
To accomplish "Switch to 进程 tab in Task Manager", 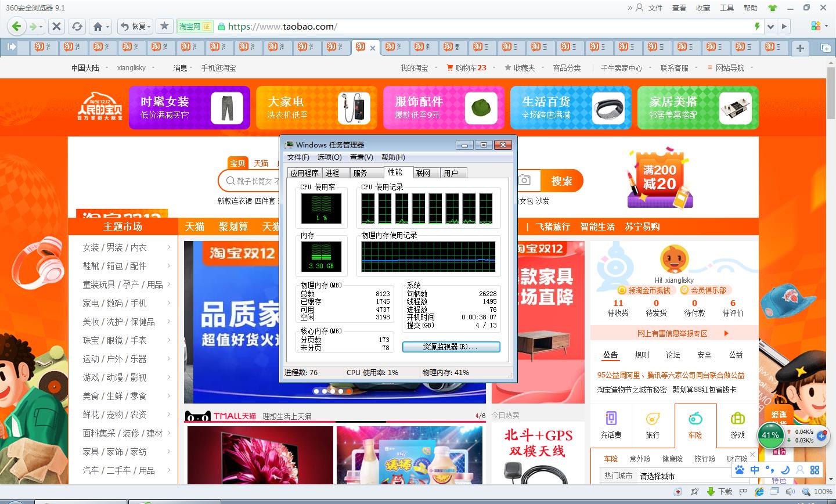I will (x=336, y=172).
